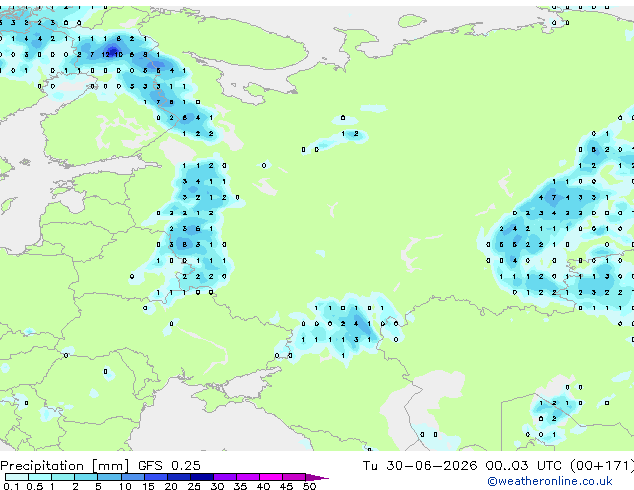Image resolution: width=634 pixels, height=490 pixels.
Task: Click the 15–20 mm legend color swatch
Action: tap(156, 477)
